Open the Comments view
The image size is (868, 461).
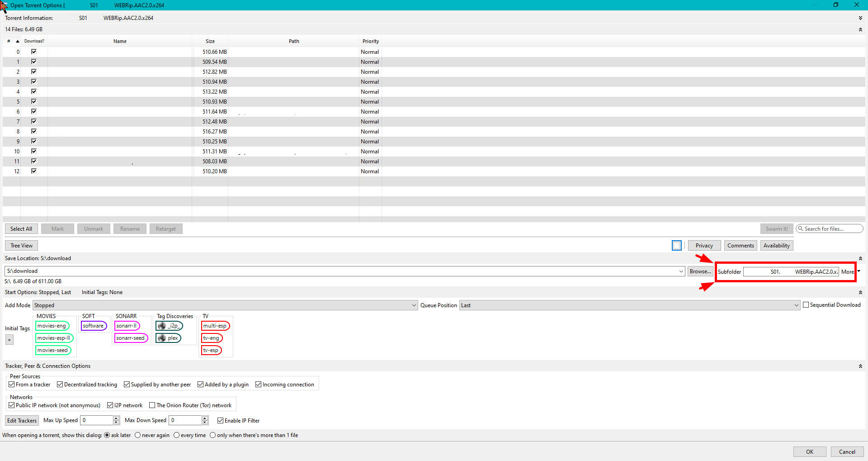click(x=741, y=246)
